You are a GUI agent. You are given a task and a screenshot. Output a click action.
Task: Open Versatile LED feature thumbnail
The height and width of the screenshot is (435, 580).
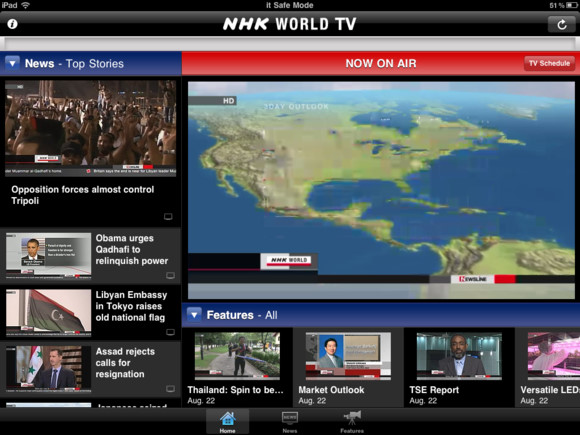click(554, 356)
